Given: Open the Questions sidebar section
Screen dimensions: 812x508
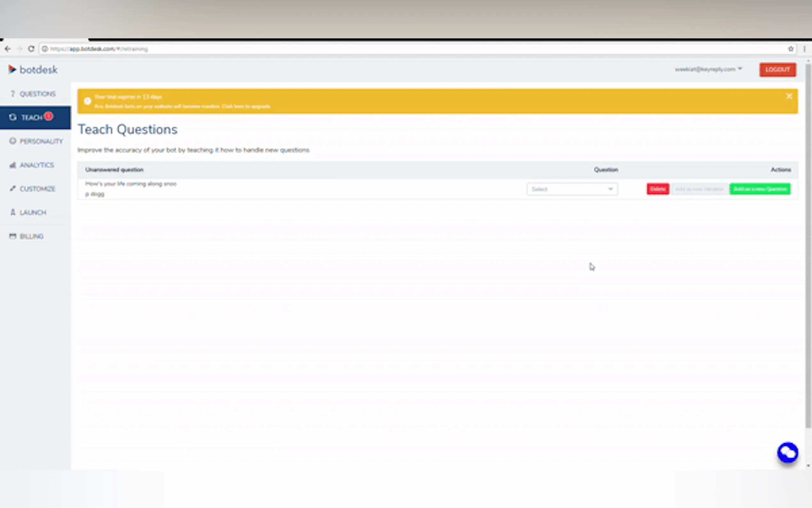Looking at the screenshot, I should tap(37, 94).
